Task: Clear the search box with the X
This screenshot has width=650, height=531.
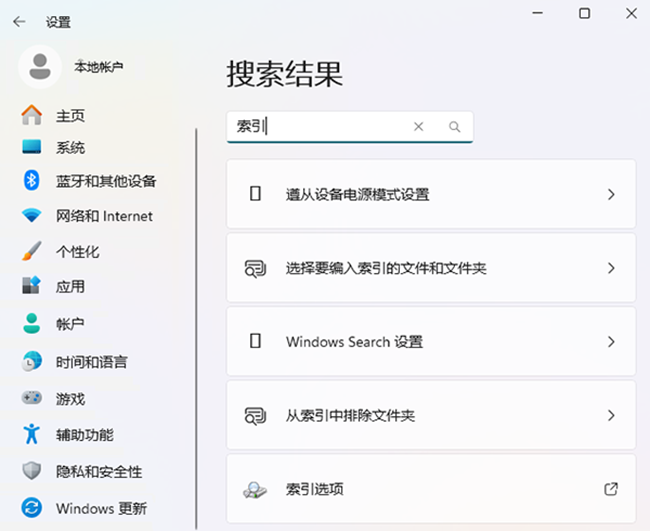Action: (419, 126)
